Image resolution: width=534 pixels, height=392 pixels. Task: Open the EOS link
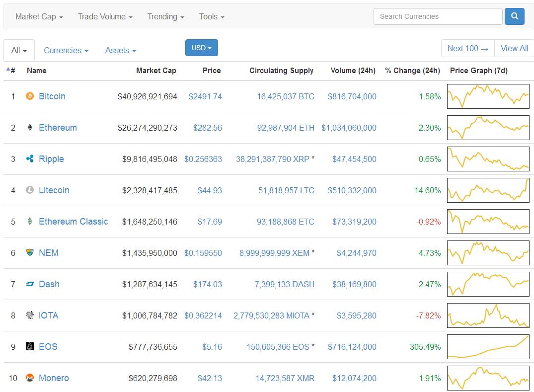48,347
